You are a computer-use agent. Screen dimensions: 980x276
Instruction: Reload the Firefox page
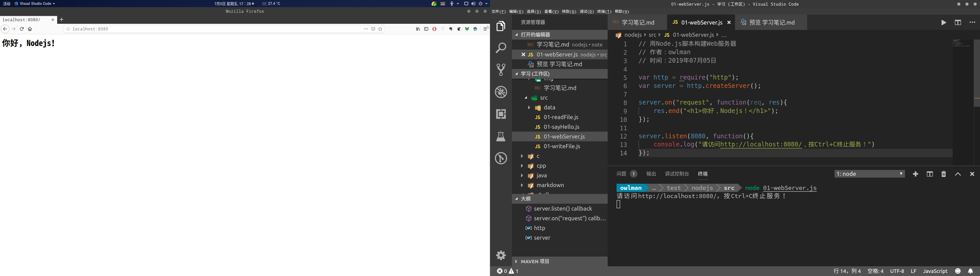point(22,29)
